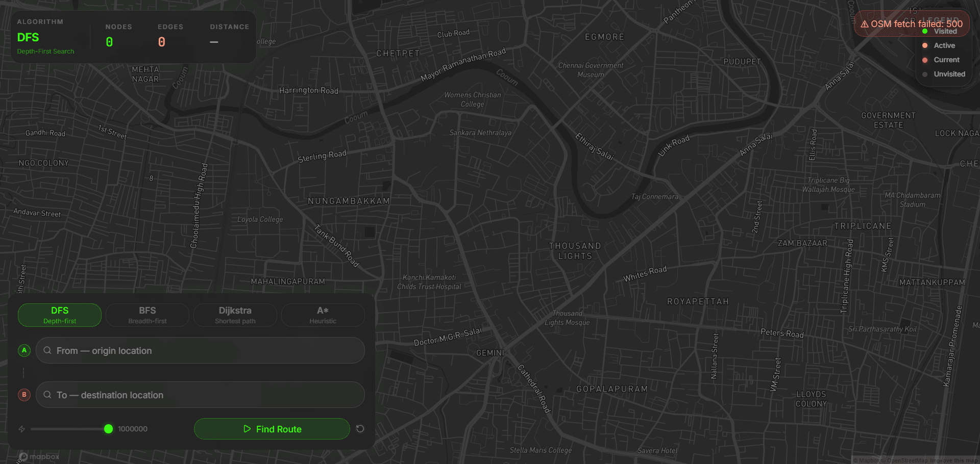Viewport: 980px width, 464px height.
Task: Click the Chennai Government Museum label
Action: pos(591,70)
